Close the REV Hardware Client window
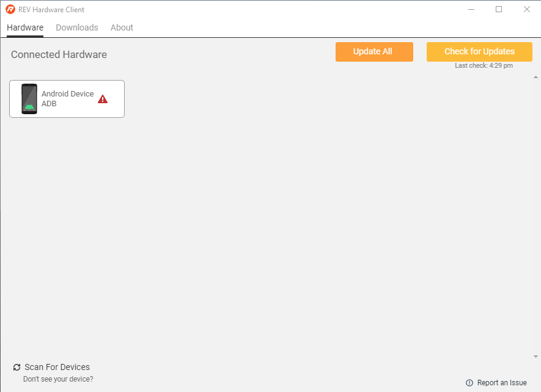The height and width of the screenshot is (392, 541). tap(527, 9)
